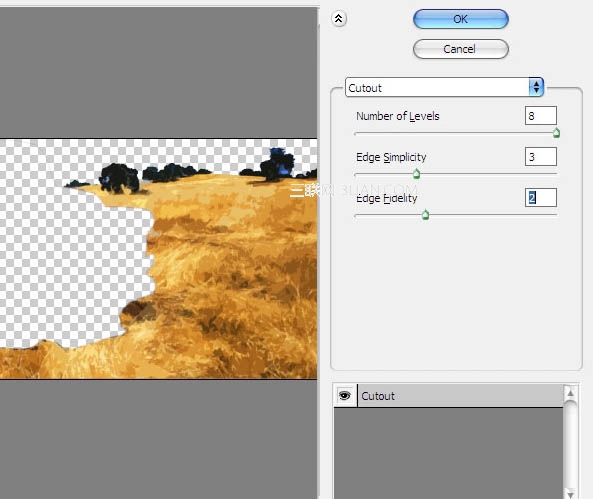Select the Cutout effect layer row
The image size is (593, 499).
pos(460,396)
